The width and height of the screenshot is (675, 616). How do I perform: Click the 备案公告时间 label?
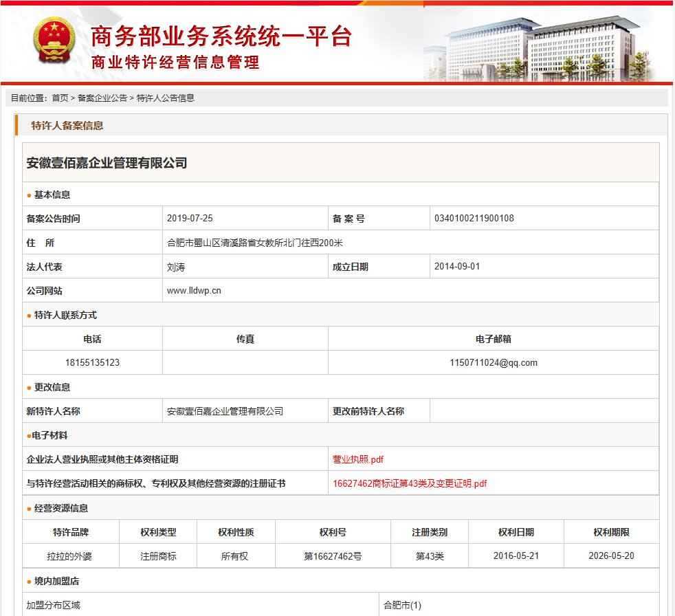(x=53, y=219)
